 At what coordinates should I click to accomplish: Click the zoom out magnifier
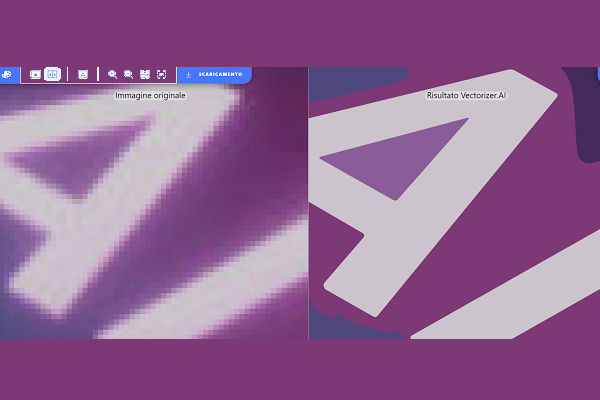coord(129,74)
